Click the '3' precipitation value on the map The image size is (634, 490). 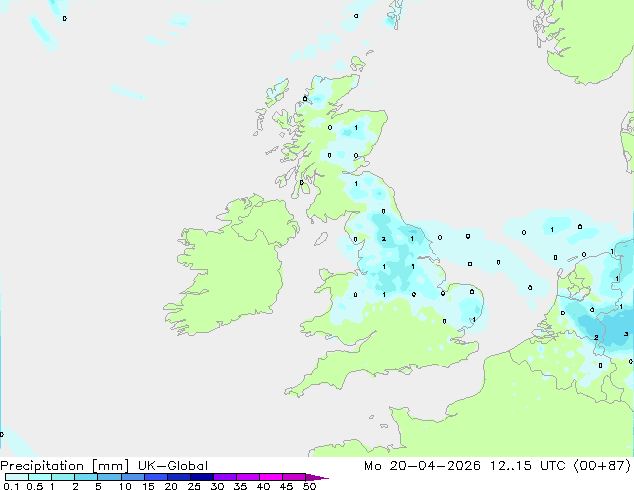pyautogui.click(x=626, y=334)
